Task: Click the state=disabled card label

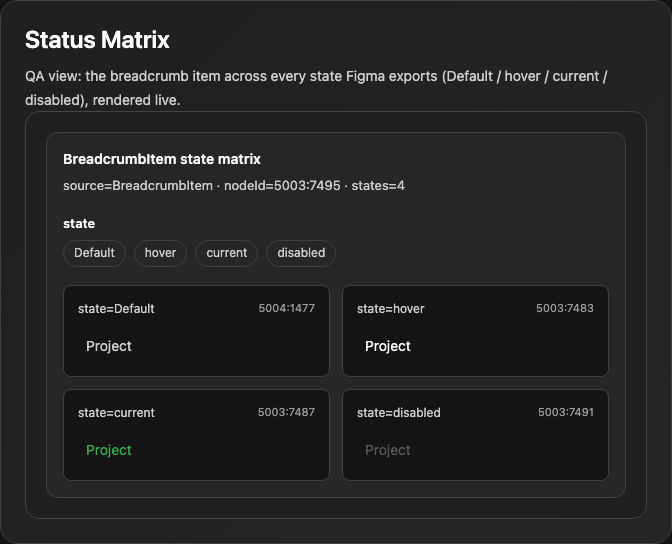Action: tap(399, 413)
